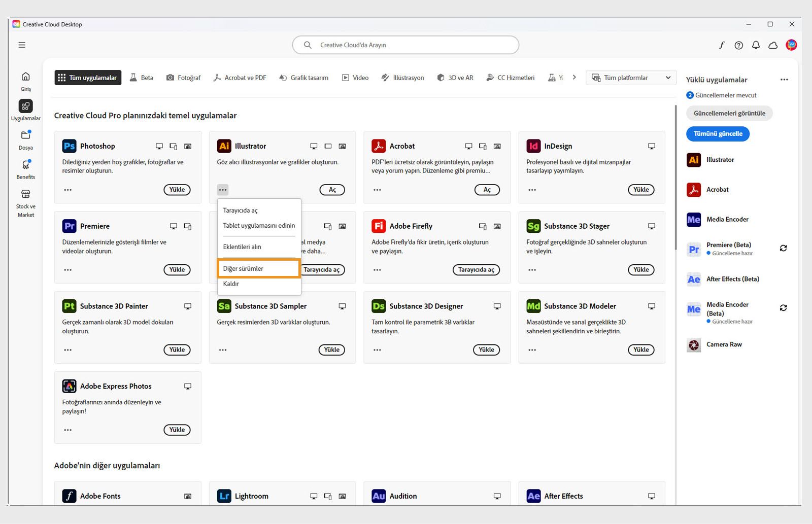Click the fonts icon in top bar
The image size is (812, 524).
(x=722, y=45)
